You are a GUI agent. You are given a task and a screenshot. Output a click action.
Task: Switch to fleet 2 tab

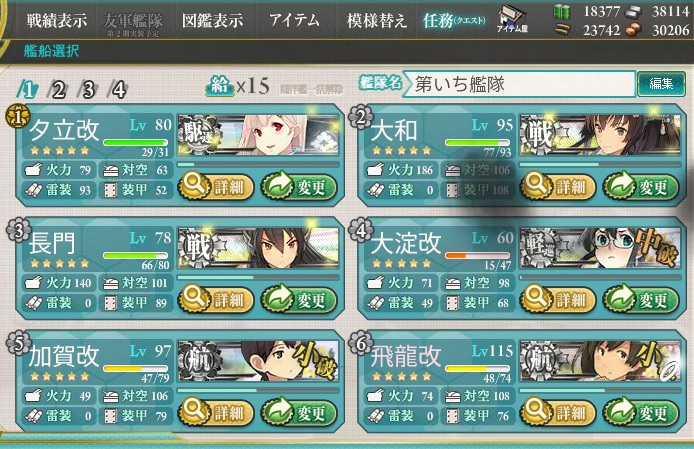(58, 90)
